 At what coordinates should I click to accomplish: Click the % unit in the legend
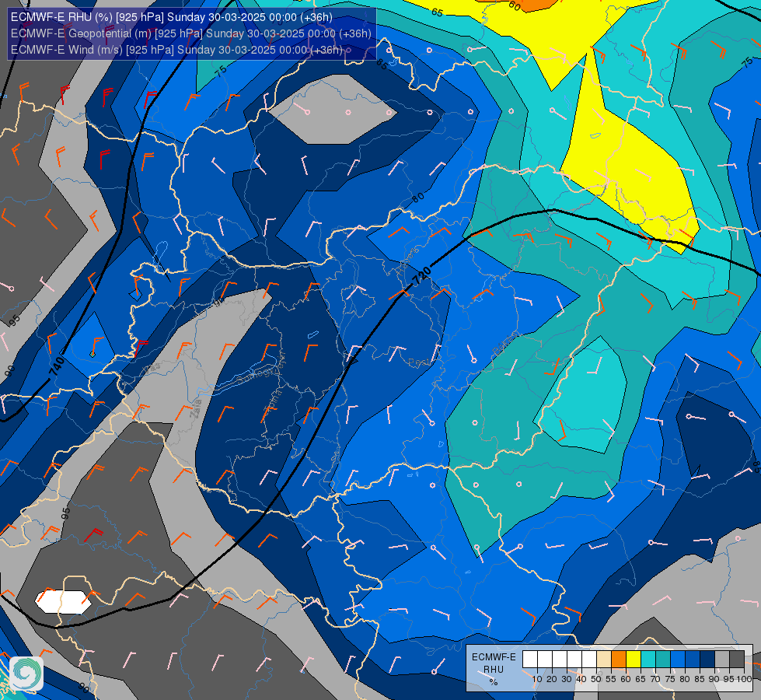coord(494,682)
